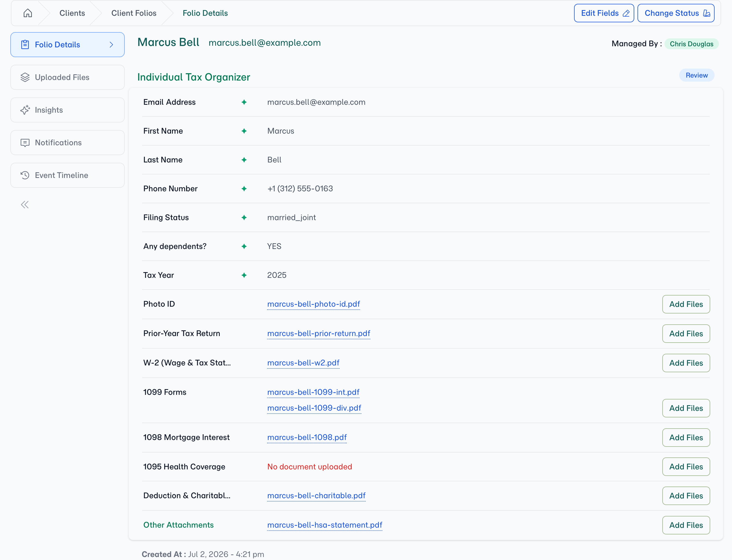
Task: Click the history icon beside Event Timeline
Action: coord(25,175)
